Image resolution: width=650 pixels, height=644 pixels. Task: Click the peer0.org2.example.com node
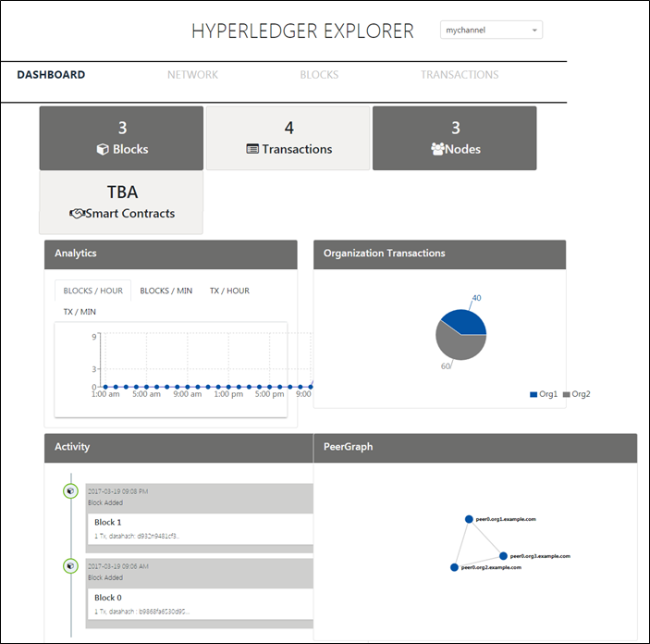coord(454,567)
